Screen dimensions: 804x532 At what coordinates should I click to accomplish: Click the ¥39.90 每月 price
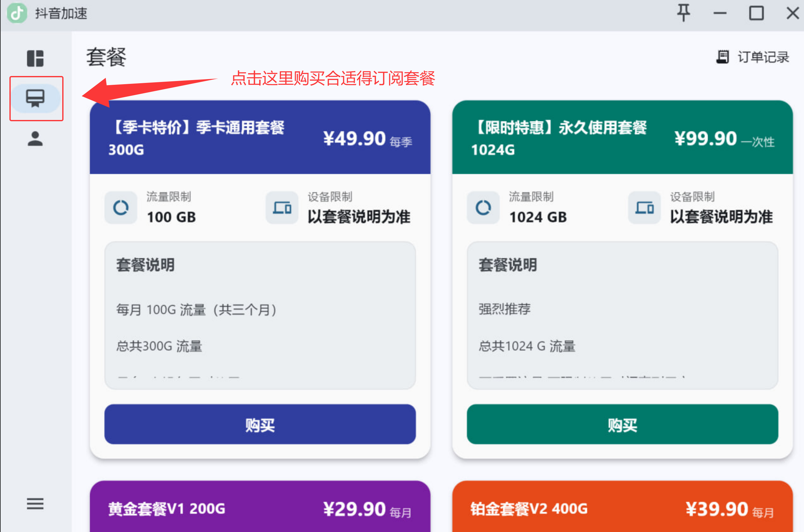pyautogui.click(x=730, y=509)
